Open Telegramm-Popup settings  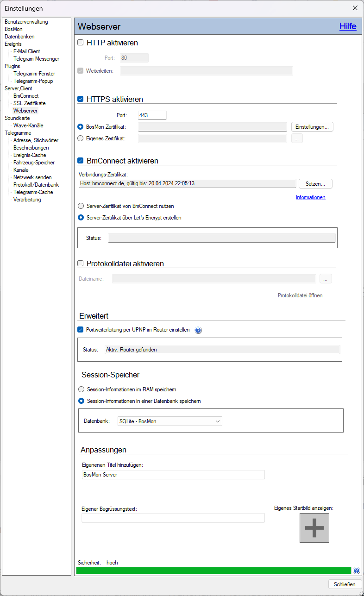pyautogui.click(x=33, y=81)
